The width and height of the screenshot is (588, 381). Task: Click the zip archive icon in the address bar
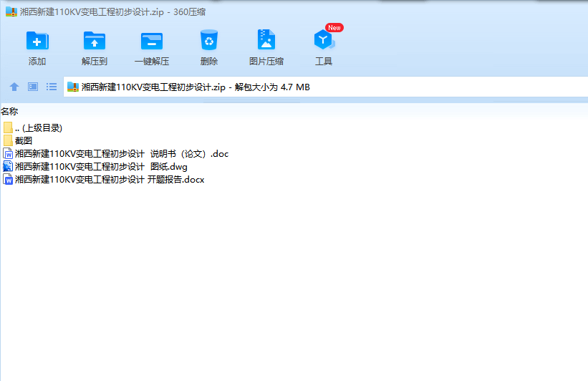[x=73, y=87]
